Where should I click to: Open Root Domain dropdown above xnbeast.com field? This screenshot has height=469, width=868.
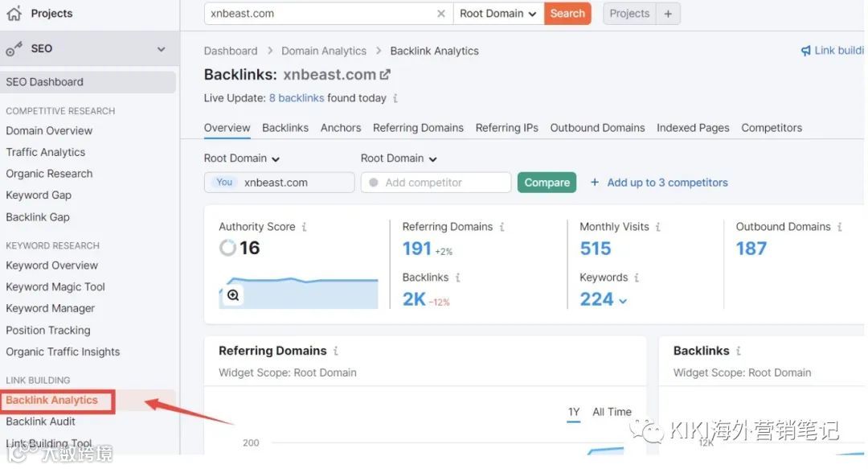coord(241,158)
